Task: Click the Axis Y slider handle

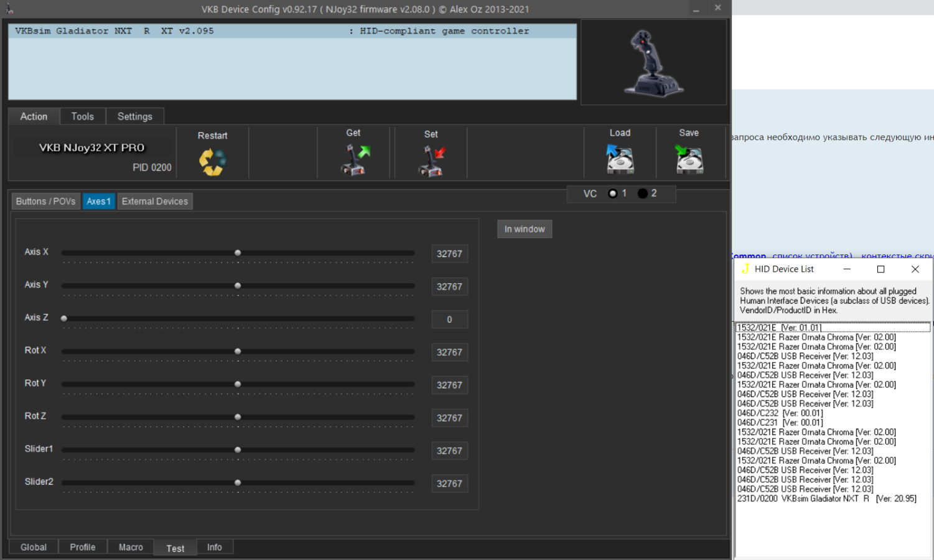Action: point(238,286)
